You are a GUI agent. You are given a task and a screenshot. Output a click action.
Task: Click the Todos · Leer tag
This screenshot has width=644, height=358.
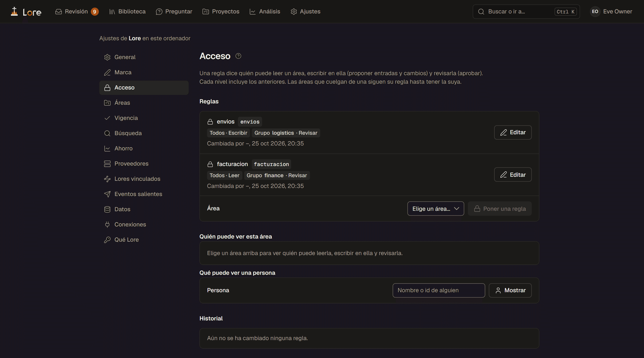coord(224,175)
